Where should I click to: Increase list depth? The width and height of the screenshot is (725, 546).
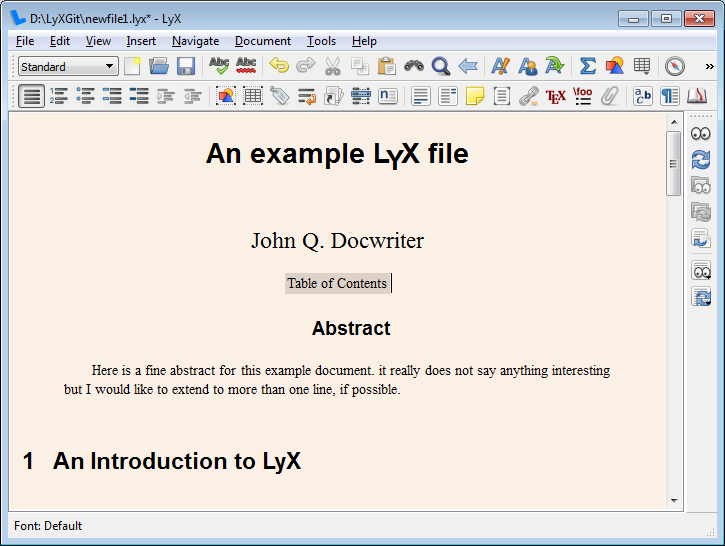click(x=166, y=96)
